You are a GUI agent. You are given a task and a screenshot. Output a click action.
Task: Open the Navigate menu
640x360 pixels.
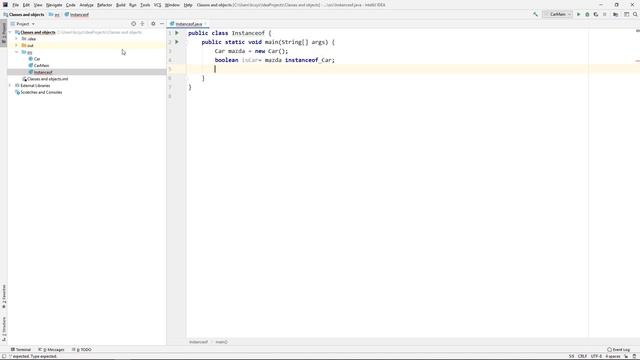coord(54,5)
